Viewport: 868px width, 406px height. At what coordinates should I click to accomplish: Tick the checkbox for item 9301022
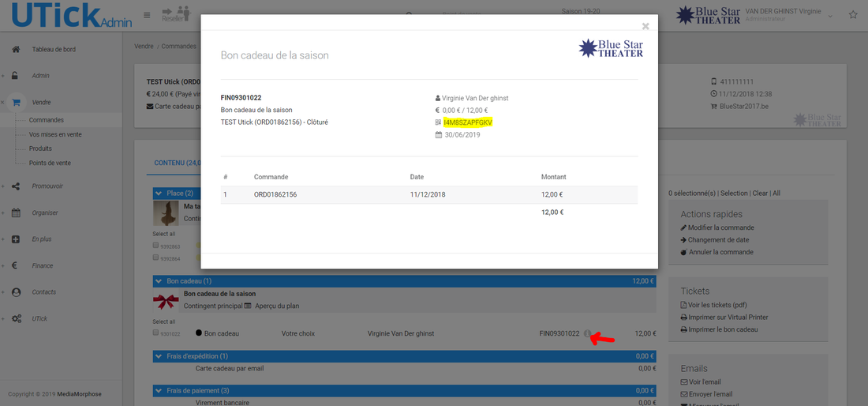click(x=155, y=333)
